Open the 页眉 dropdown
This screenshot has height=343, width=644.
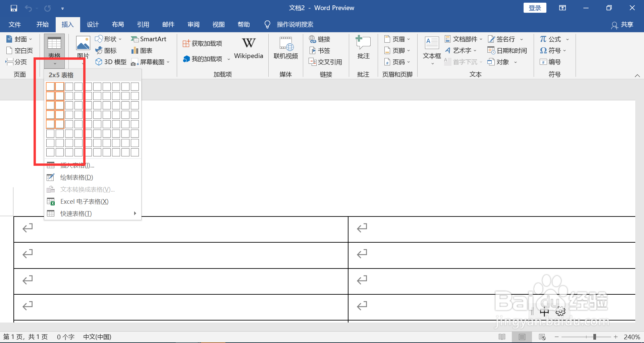397,39
